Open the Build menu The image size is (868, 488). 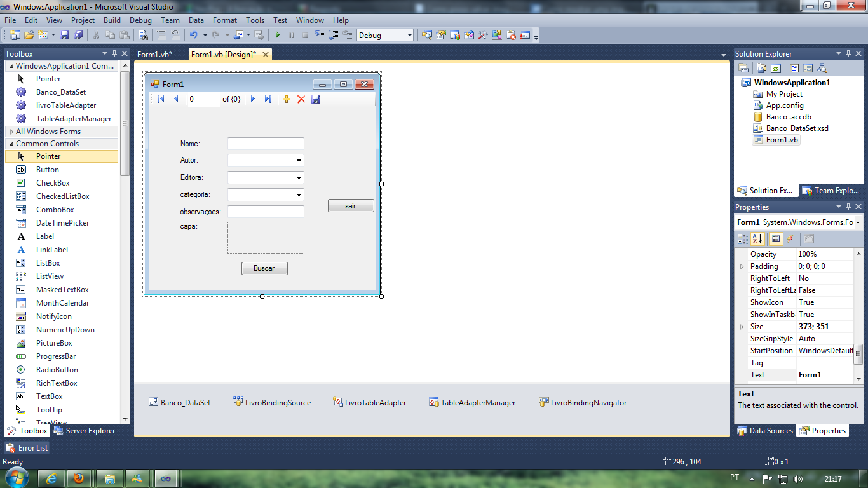[x=112, y=20]
